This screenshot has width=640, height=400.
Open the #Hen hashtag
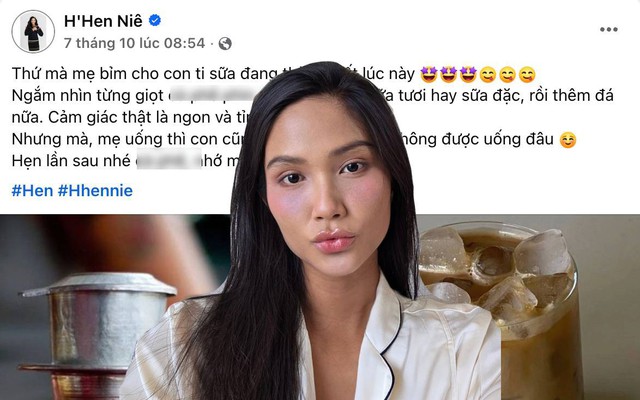(32, 191)
